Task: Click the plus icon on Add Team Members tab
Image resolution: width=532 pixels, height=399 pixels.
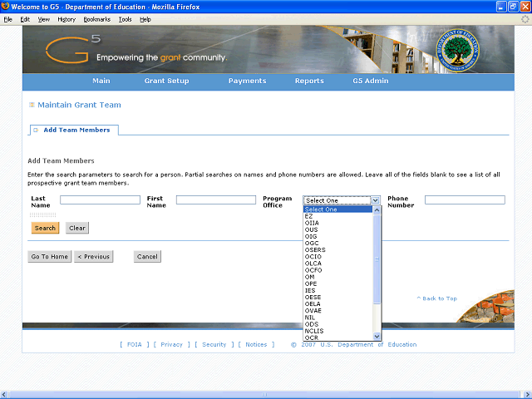Action: click(x=36, y=131)
